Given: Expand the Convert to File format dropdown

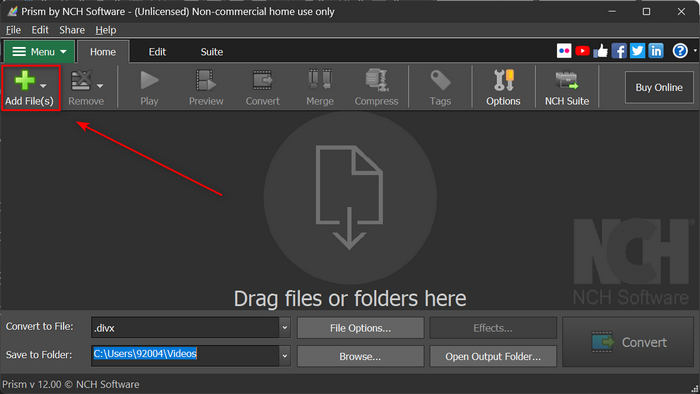Looking at the screenshot, I should pos(284,328).
